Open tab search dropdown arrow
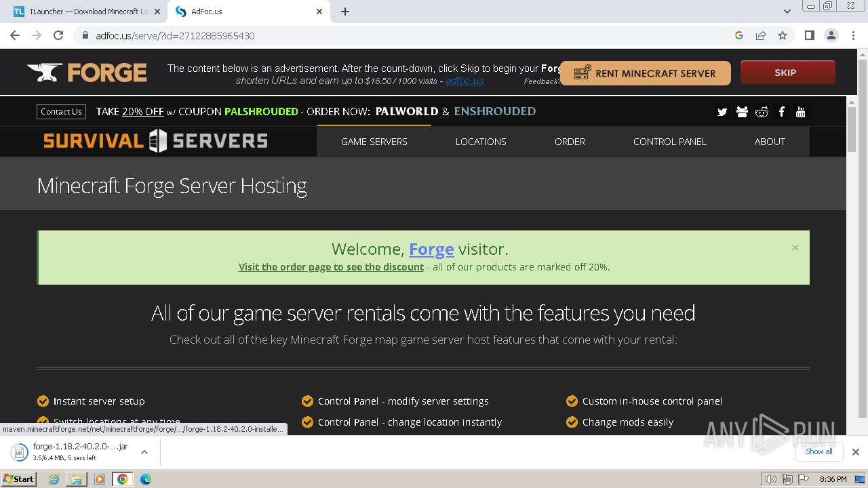868x488 pixels. [787, 12]
